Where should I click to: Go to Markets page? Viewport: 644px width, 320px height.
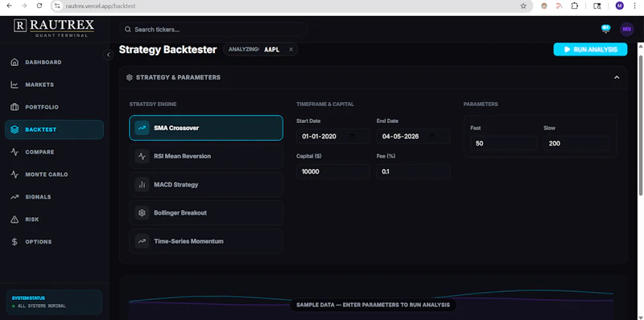pos(54,85)
